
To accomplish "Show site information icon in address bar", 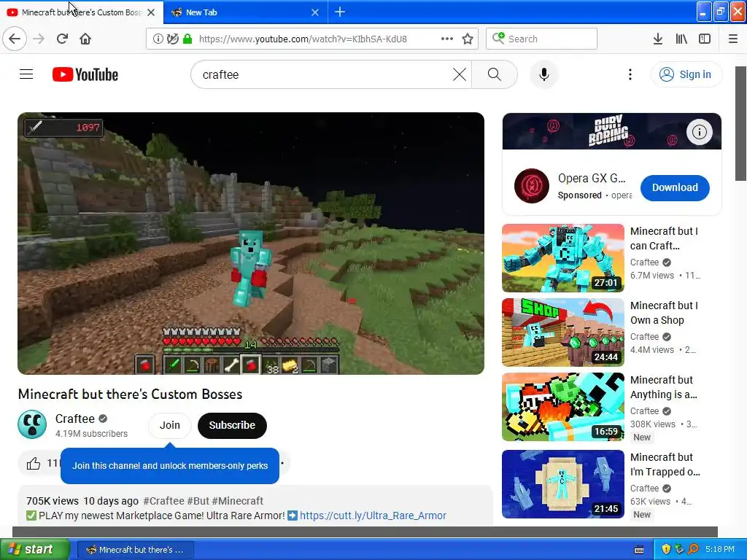I will coord(158,39).
